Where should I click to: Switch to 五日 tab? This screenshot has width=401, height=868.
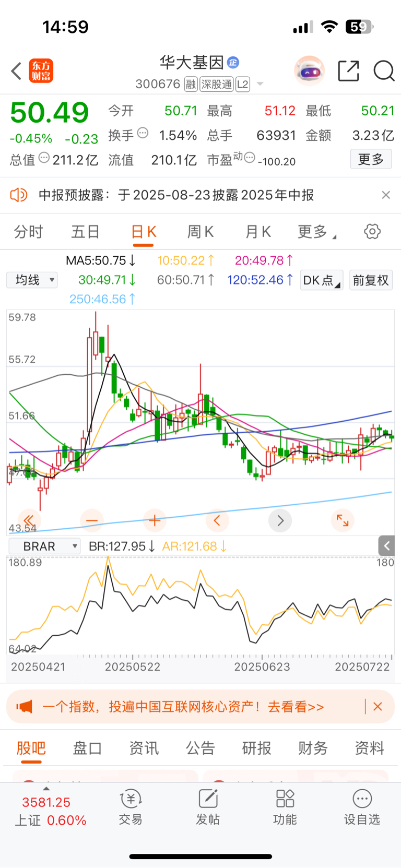point(86,232)
